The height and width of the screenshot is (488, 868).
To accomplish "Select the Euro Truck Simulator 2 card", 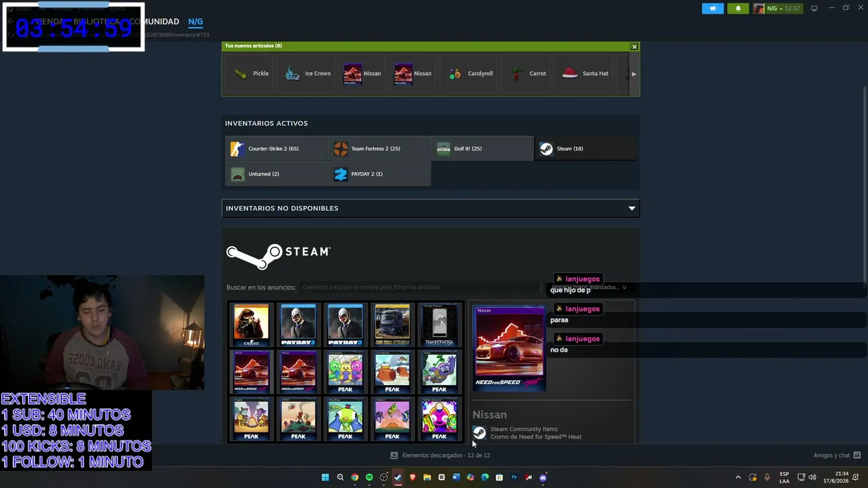I will 392,325.
